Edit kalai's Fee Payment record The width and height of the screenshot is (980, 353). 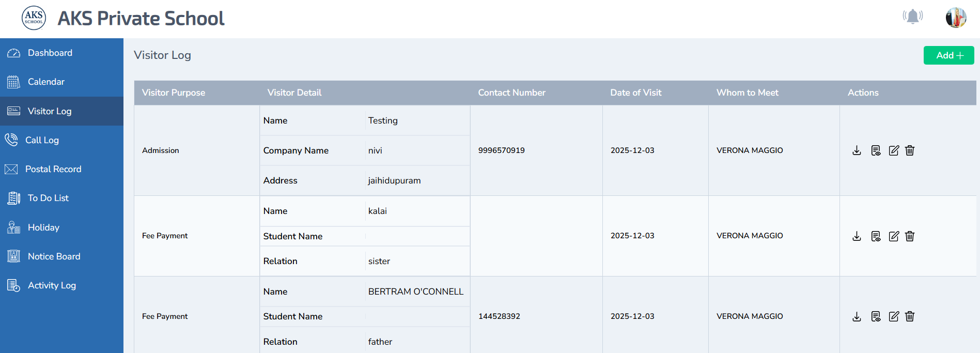894,236
